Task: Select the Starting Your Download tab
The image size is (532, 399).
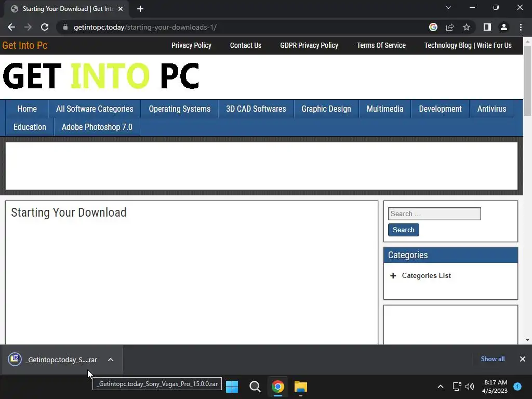Action: click(67, 9)
